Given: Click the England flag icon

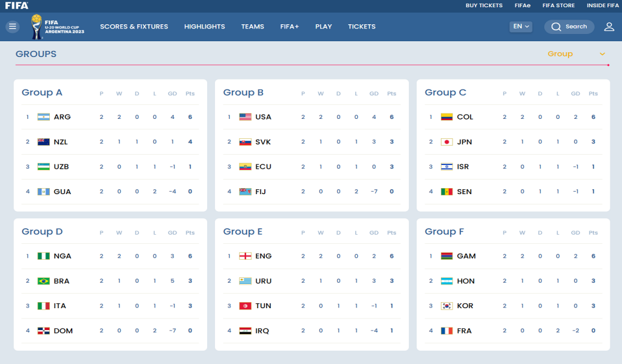Looking at the screenshot, I should [x=245, y=256].
